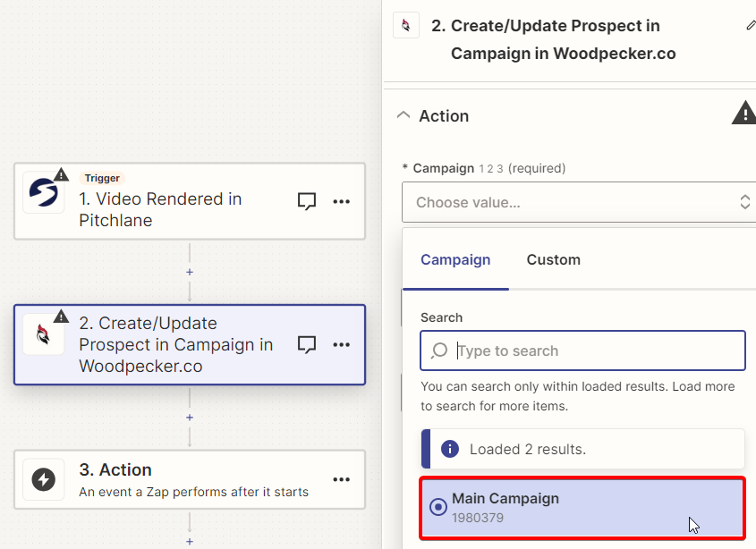Click warning triangle on Pitchlane trigger step
Screen dimensions: 756x549
[x=61, y=174]
